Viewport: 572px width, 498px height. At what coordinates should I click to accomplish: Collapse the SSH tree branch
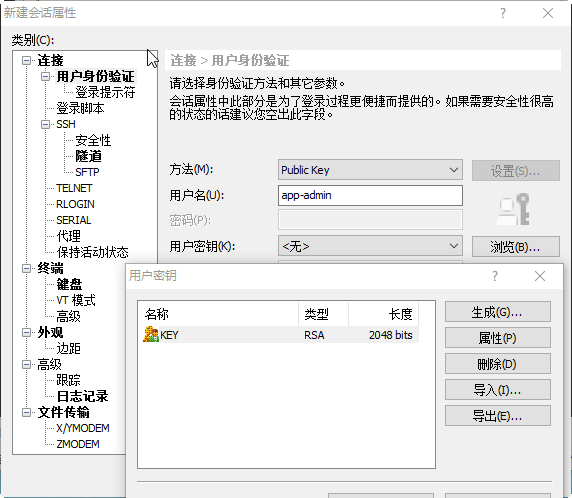click(x=45, y=124)
